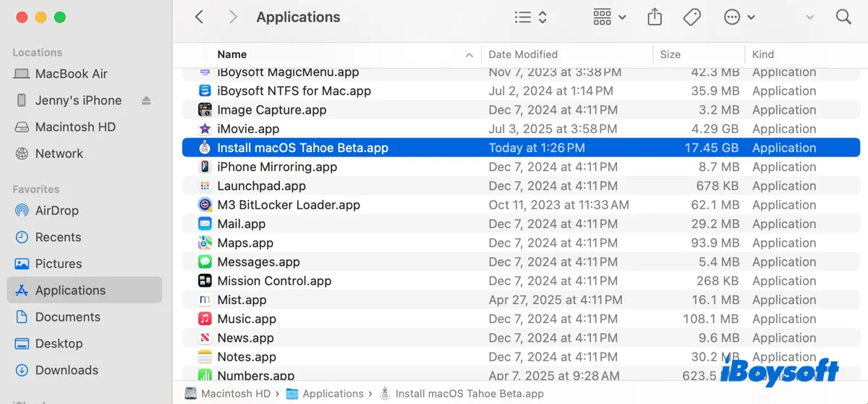Select the Music app icon
868x404 pixels.
tap(205, 319)
